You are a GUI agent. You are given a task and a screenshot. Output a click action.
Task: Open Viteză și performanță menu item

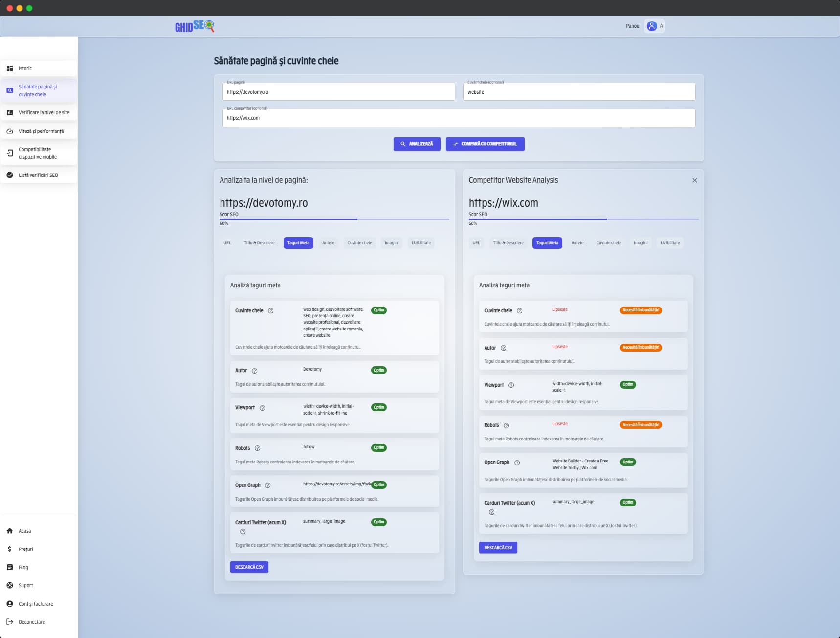(39, 131)
